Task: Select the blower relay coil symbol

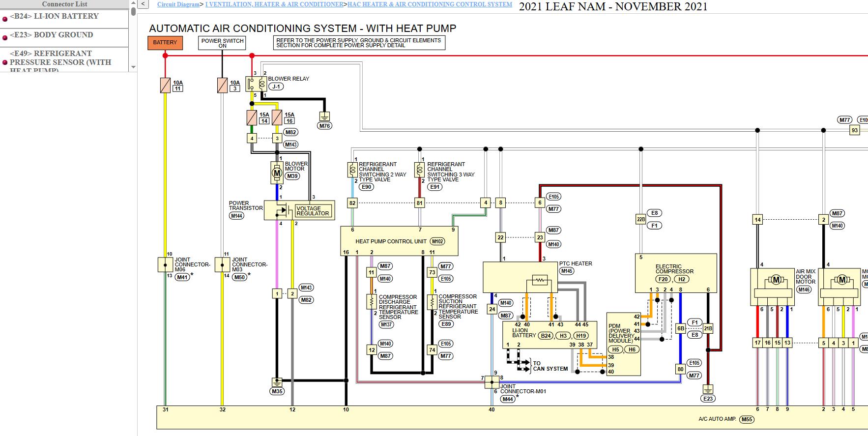Action: [262, 84]
